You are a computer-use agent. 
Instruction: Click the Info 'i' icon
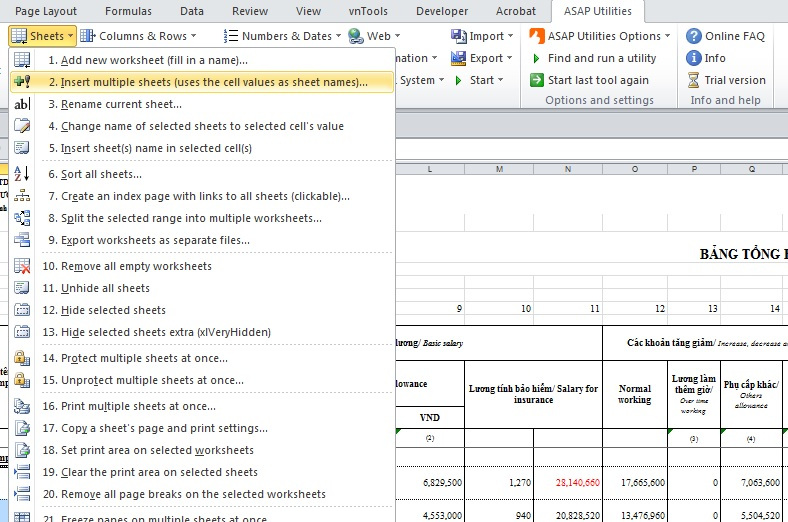point(694,58)
